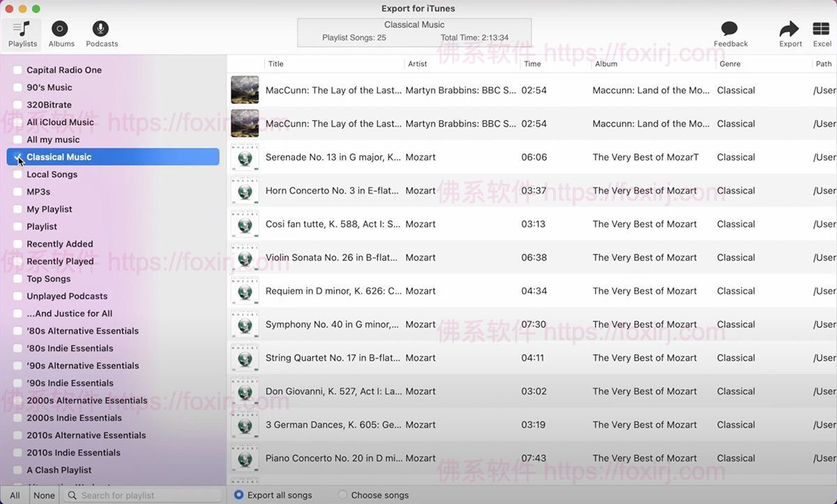The width and height of the screenshot is (837, 504).
Task: Export the playlist to Excel
Action: [x=822, y=30]
